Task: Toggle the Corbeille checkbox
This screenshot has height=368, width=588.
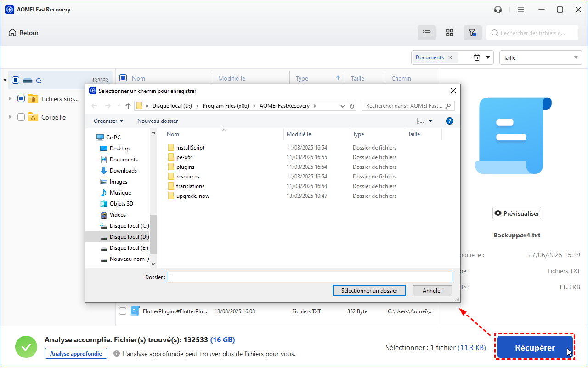Action: click(21, 117)
